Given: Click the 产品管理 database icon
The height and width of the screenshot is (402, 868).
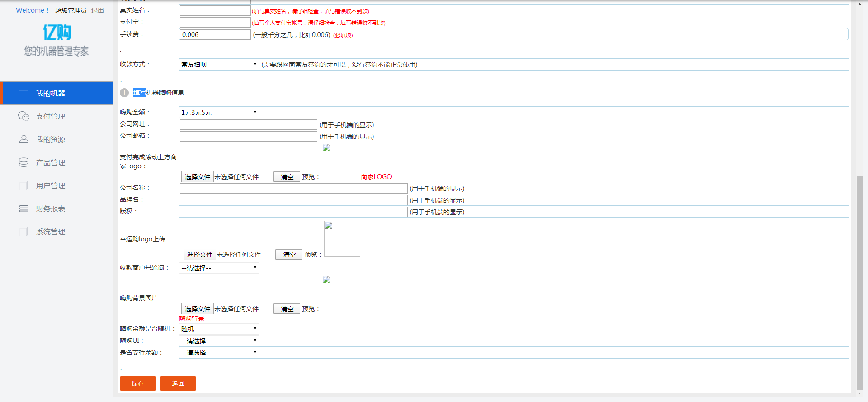Looking at the screenshot, I should click(x=24, y=162).
